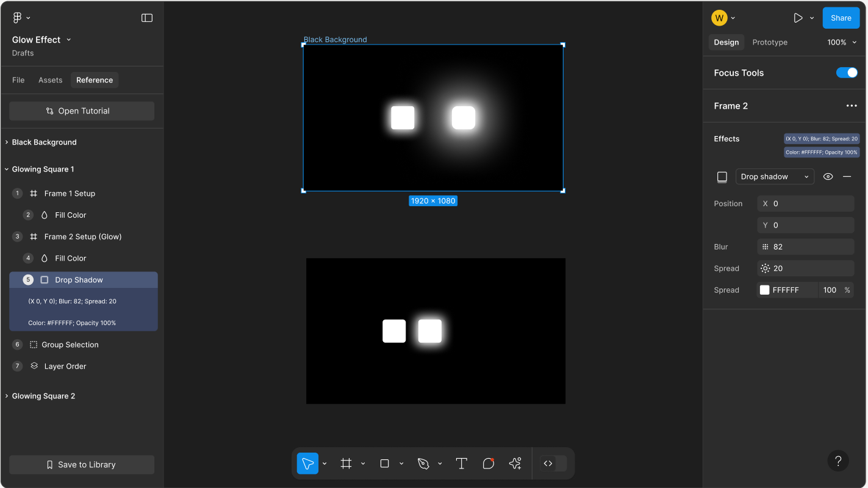
Task: Click the droplet icon of step 4 Fill Color
Action: 45,258
